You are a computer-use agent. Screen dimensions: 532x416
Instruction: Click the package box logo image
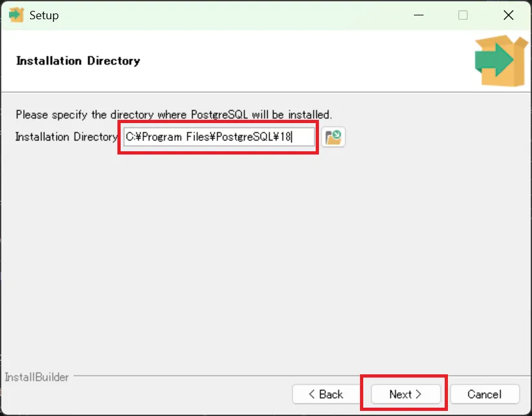click(x=501, y=60)
